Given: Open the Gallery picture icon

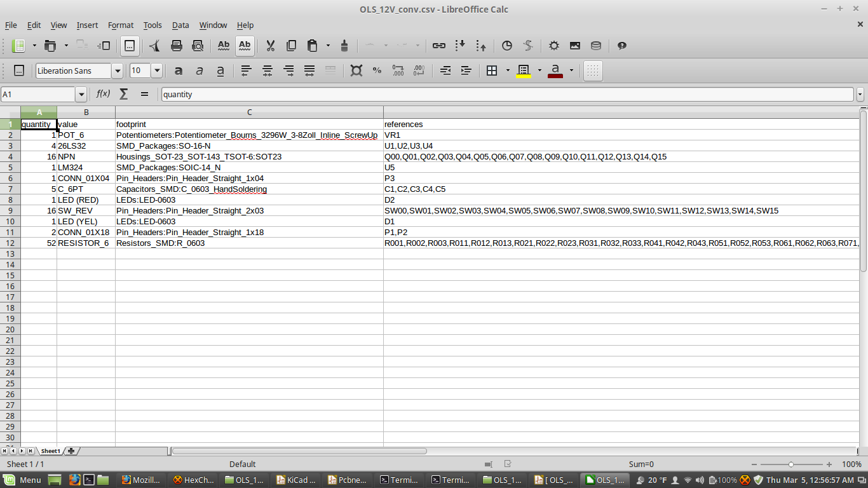Looking at the screenshot, I should (x=575, y=46).
